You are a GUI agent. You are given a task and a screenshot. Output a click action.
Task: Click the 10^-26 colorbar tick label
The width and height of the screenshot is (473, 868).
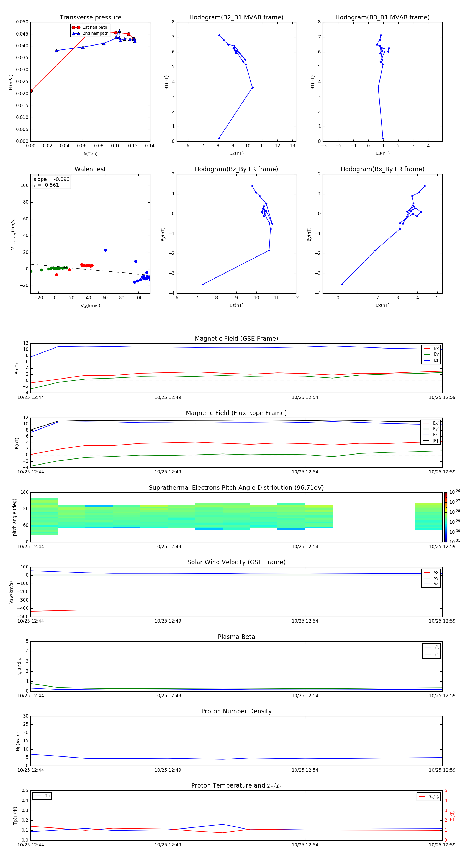tap(454, 492)
